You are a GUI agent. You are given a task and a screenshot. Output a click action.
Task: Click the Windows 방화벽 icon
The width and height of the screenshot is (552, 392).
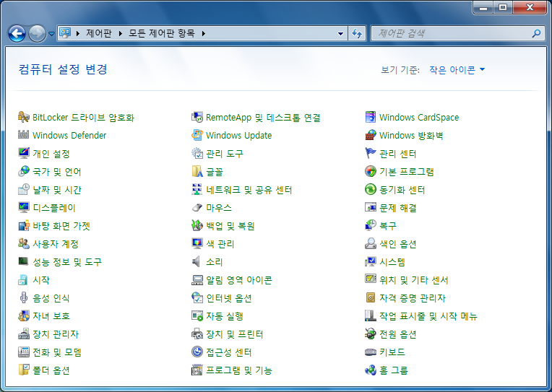pyautogui.click(x=371, y=136)
